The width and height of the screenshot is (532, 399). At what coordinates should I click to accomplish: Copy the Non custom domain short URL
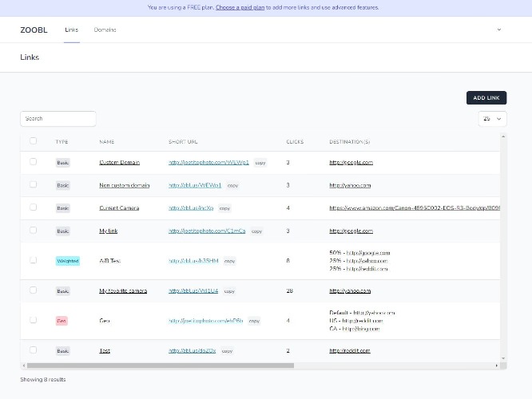(232, 185)
